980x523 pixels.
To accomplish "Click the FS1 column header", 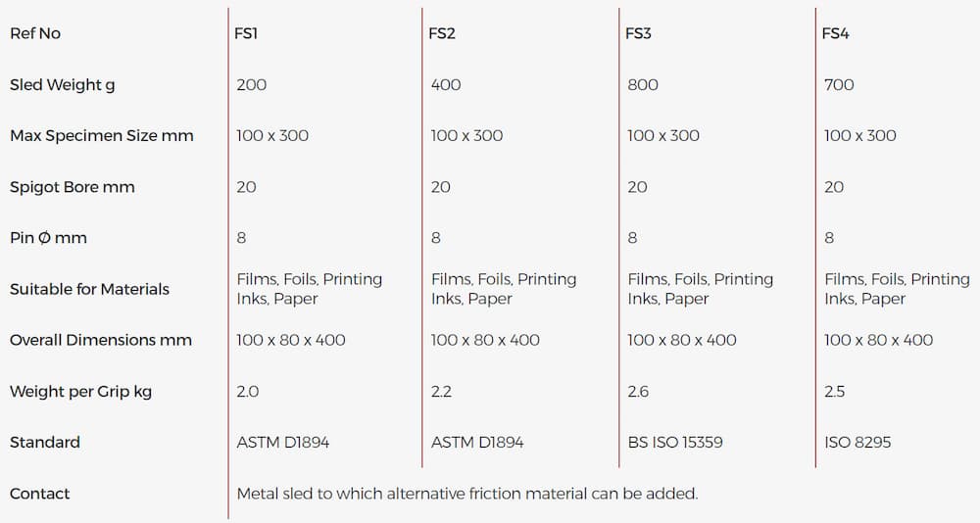I will [x=247, y=33].
